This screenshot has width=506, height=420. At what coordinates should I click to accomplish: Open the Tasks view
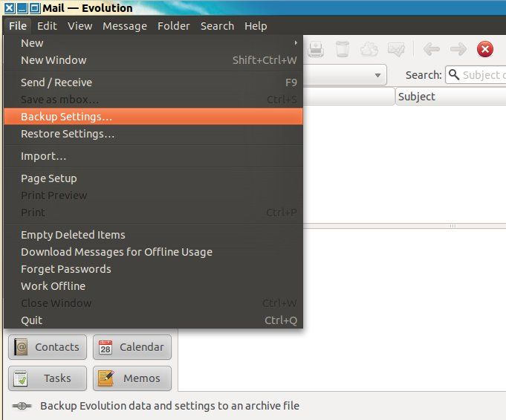[48, 378]
